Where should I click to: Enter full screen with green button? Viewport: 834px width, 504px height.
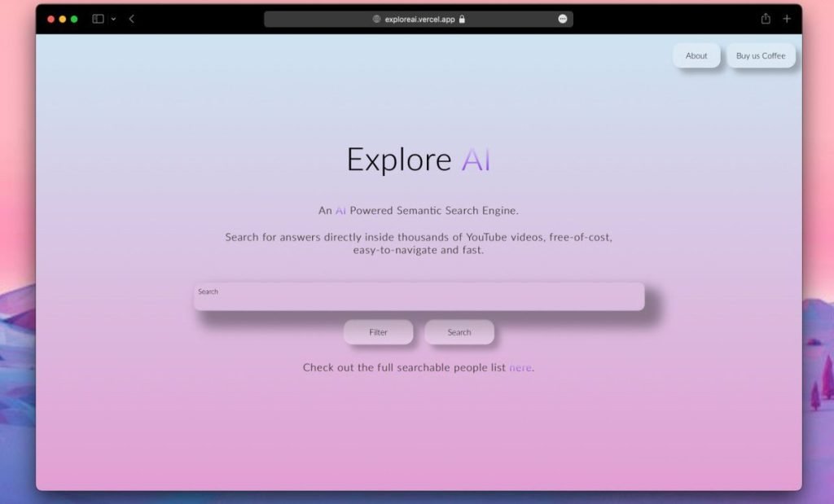click(x=74, y=19)
